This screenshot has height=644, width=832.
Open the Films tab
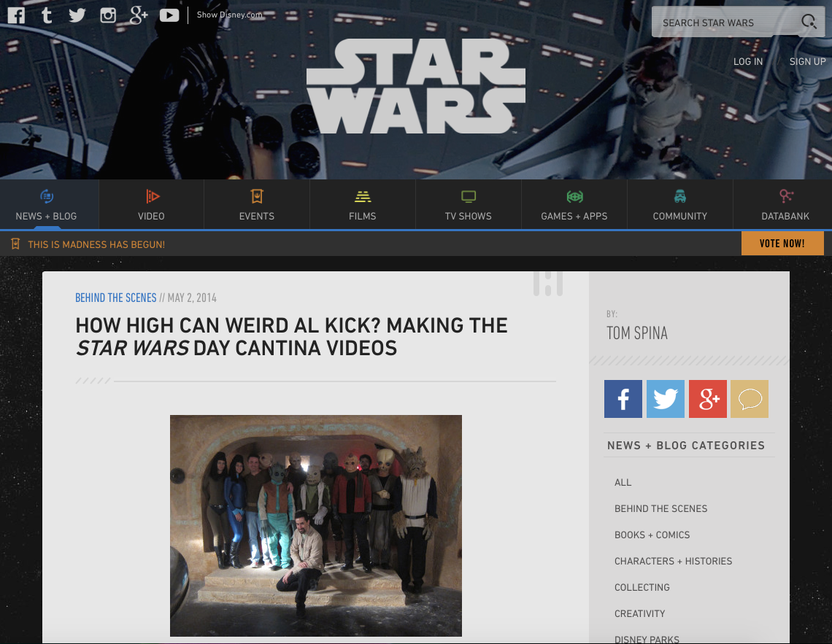[x=363, y=205]
